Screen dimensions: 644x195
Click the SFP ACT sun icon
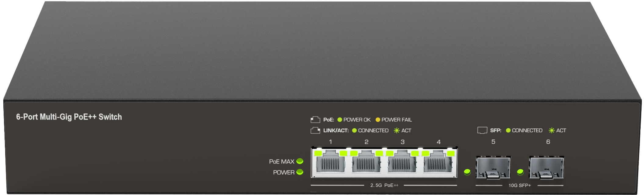tap(552, 131)
